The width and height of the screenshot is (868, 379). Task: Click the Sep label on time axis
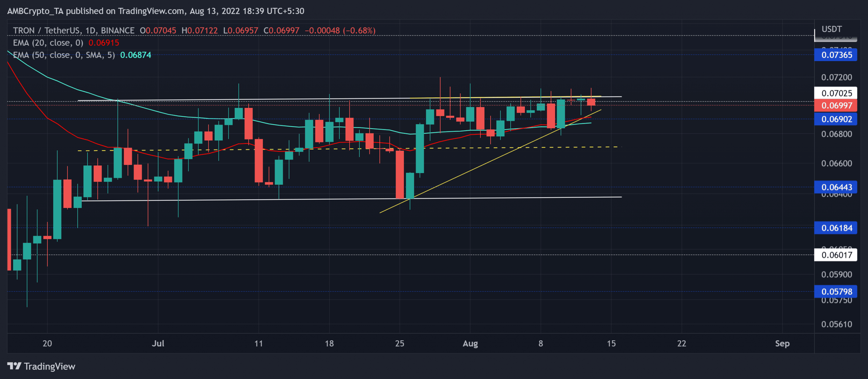[x=782, y=343]
